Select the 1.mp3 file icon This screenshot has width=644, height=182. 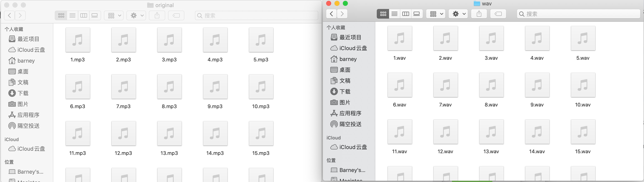click(x=78, y=40)
